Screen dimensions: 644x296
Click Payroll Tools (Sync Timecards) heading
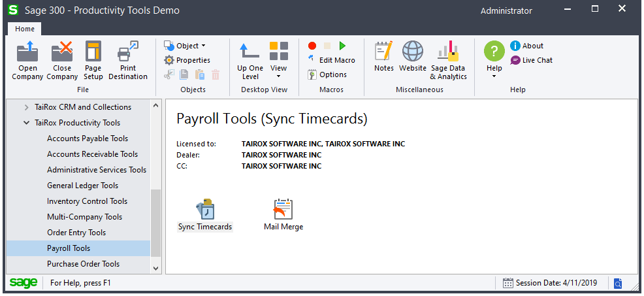point(272,119)
